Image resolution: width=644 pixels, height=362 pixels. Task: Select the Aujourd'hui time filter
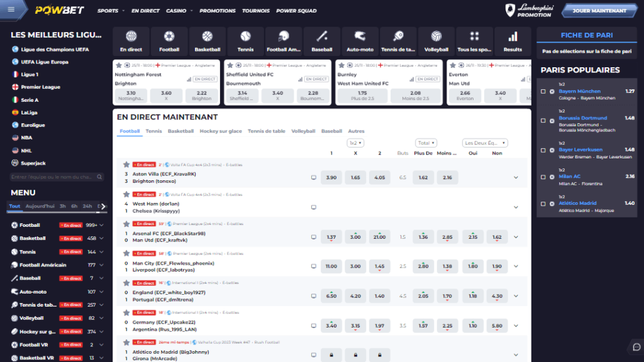pos(40,206)
